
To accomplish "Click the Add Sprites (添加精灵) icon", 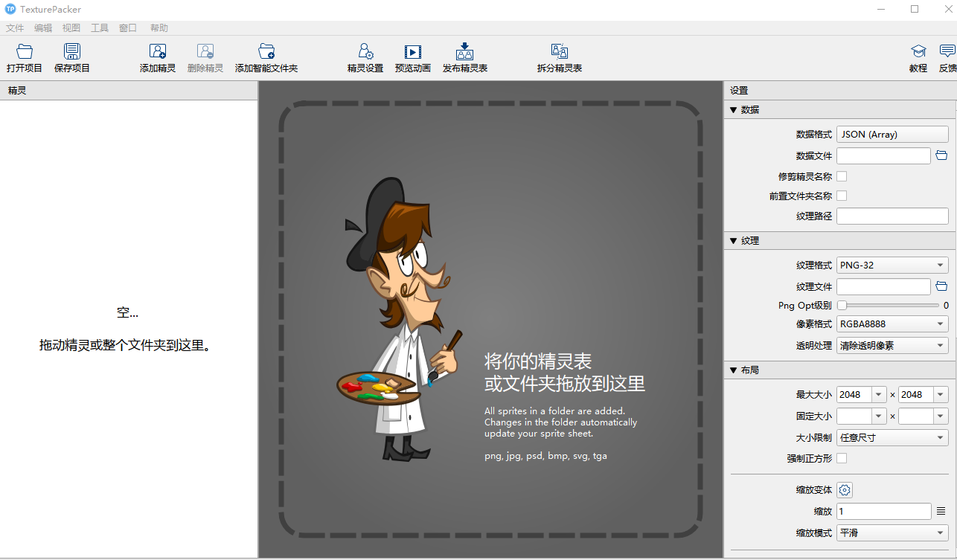I will point(158,51).
